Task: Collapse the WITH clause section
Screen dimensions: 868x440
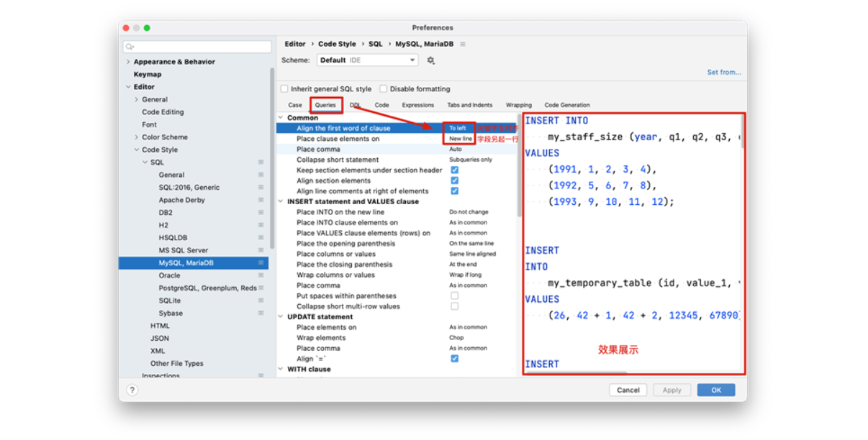Action: click(281, 370)
